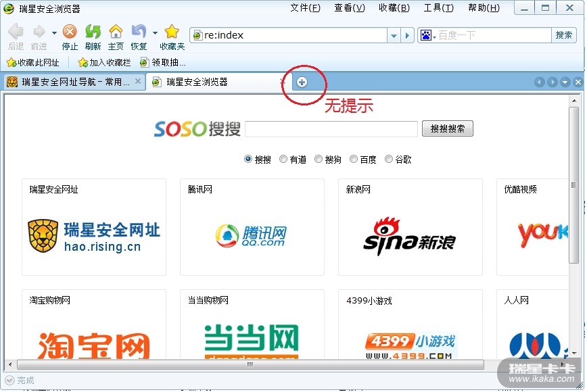Open the 人人网 thumbnail
Image resolution: width=587 pixels, height=392 pixels.
(x=532, y=324)
